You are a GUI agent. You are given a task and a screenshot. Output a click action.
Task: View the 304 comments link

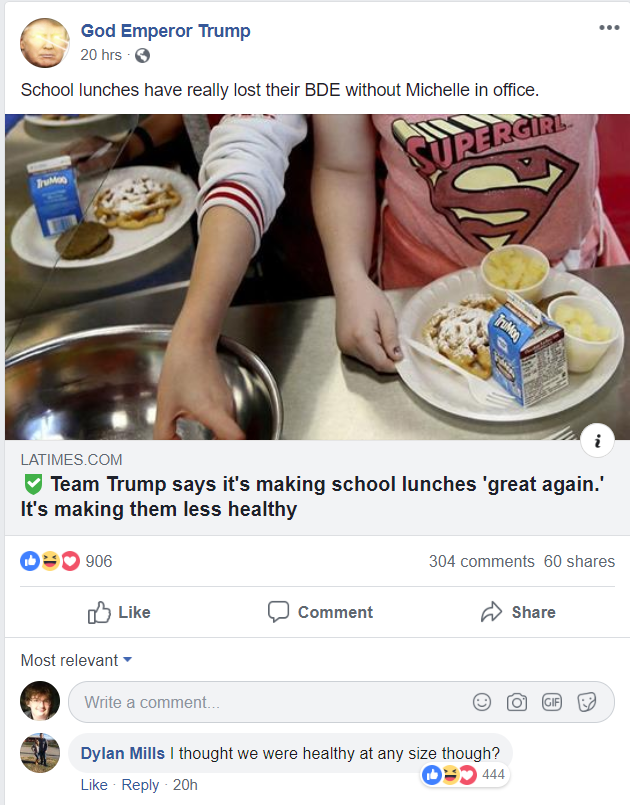click(x=482, y=561)
